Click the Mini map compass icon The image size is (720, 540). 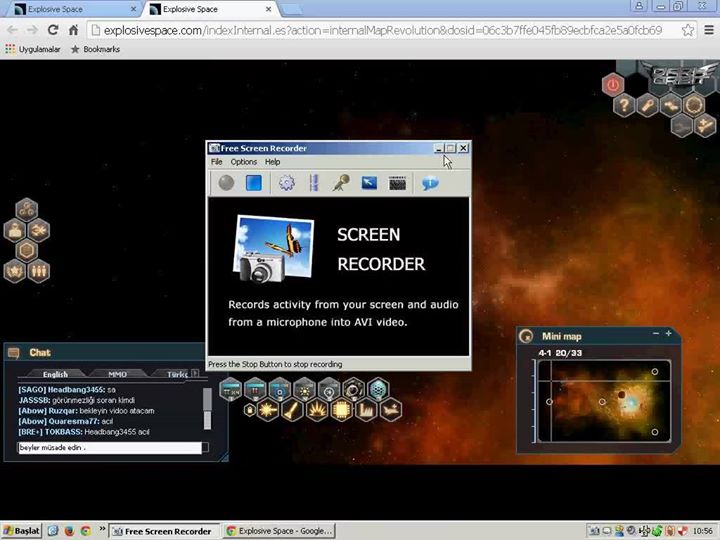click(x=526, y=336)
